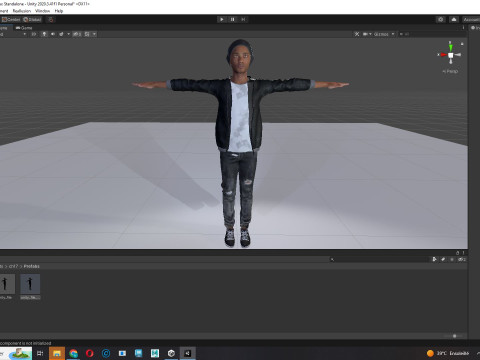
Task: Toggle the scene grid icon
Action: tap(87, 34)
